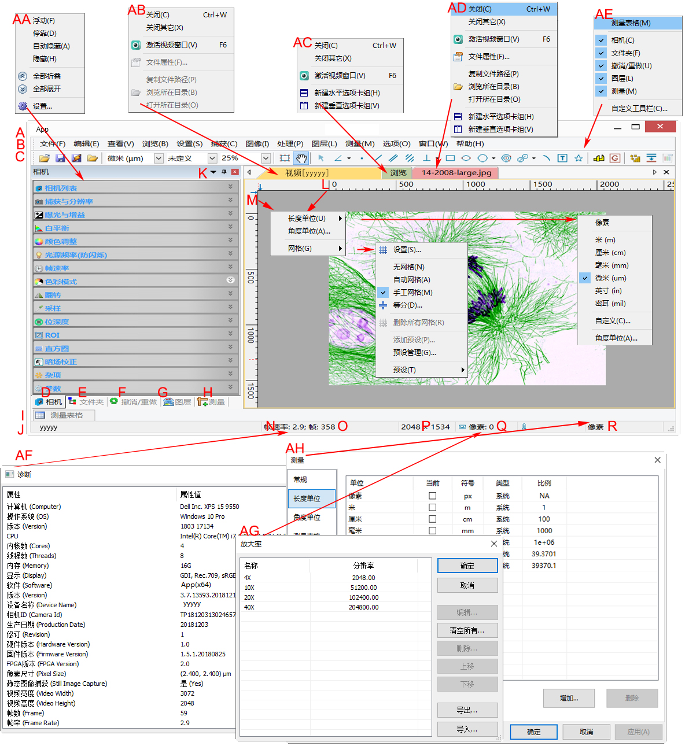Switch to the 图层 sidebar tab
This screenshot has width=700, height=746.
pos(177,401)
